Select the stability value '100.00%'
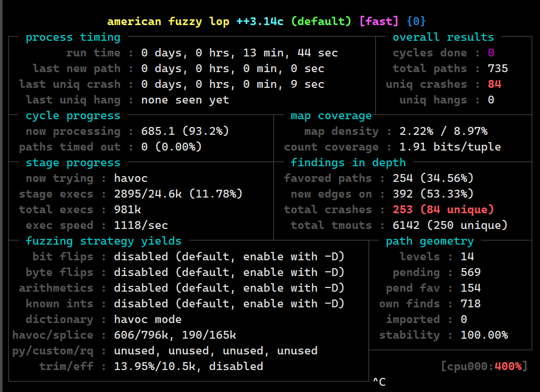 click(x=484, y=335)
